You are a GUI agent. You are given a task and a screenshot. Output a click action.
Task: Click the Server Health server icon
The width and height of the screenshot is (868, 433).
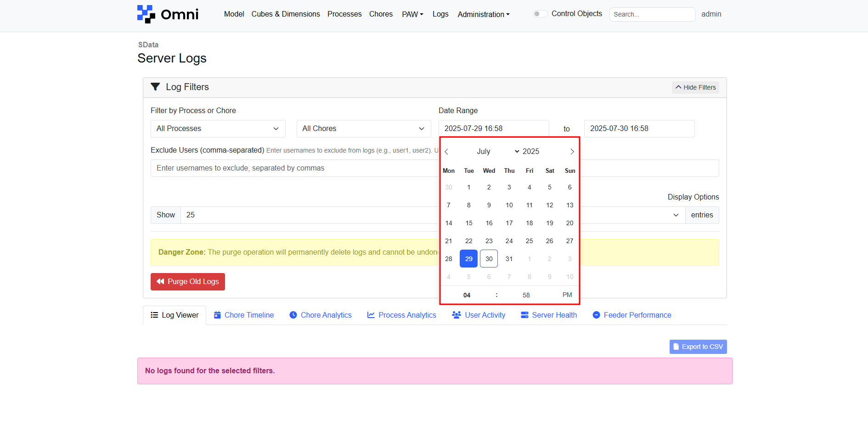[524, 315]
